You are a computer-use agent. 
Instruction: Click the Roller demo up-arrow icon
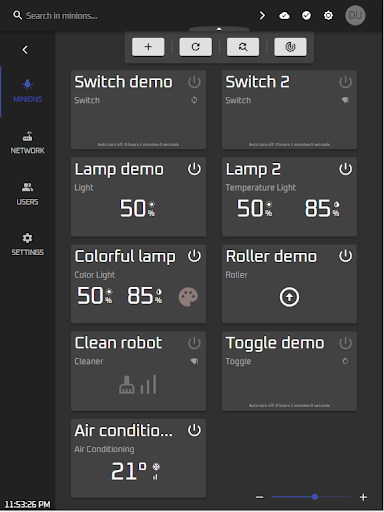[x=289, y=297]
